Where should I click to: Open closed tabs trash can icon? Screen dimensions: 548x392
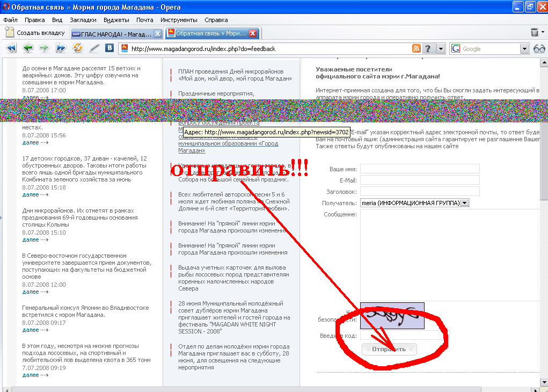(x=535, y=33)
